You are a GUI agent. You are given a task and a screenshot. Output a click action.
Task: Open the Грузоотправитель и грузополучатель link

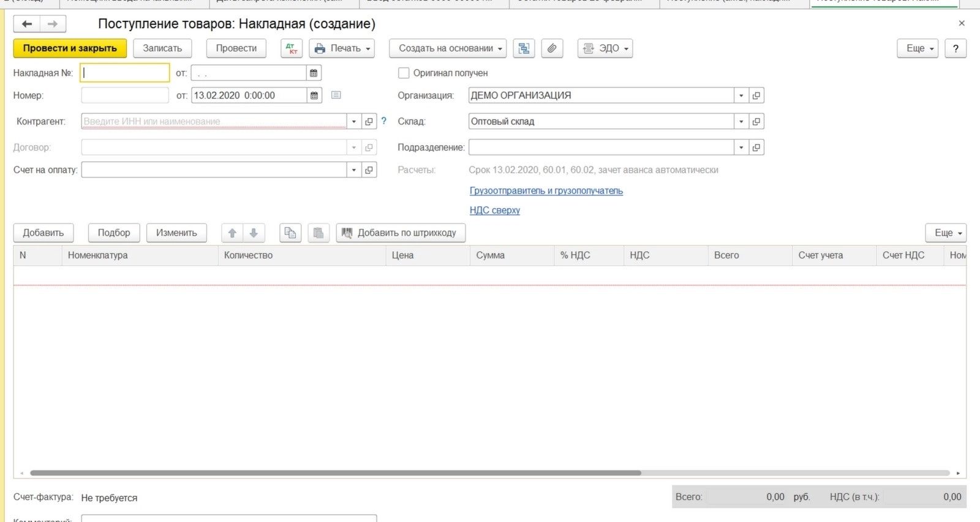546,191
